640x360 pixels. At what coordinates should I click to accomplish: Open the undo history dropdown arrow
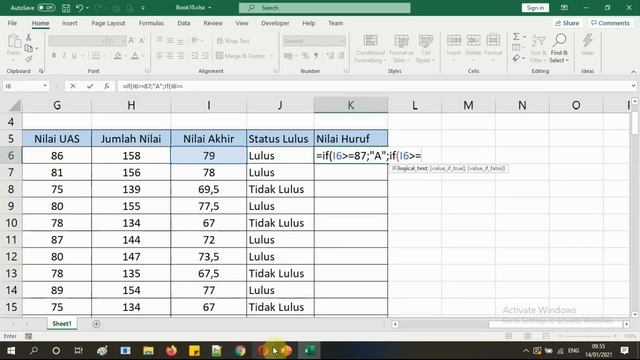(87, 8)
